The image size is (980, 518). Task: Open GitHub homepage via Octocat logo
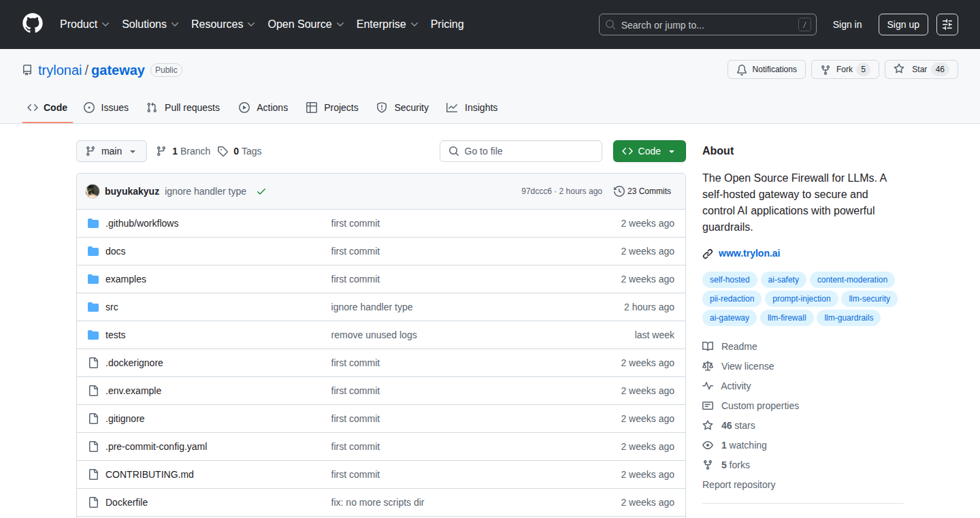(x=33, y=24)
